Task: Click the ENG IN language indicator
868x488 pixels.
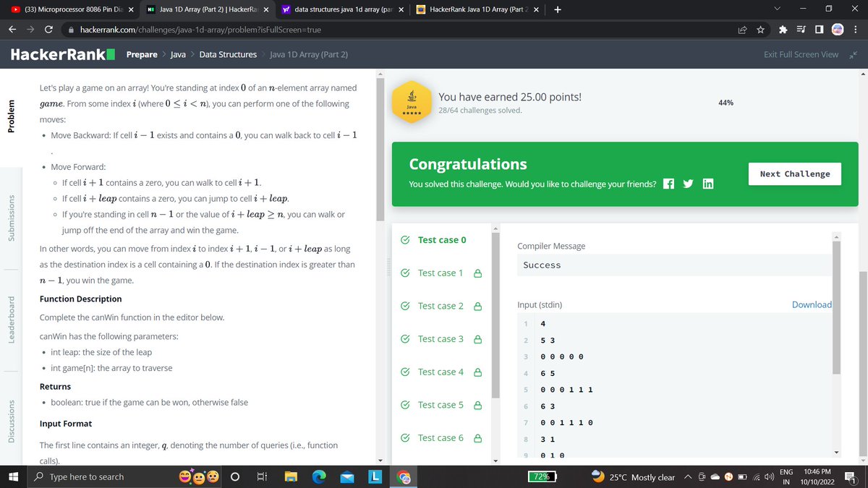Action: pos(786,477)
